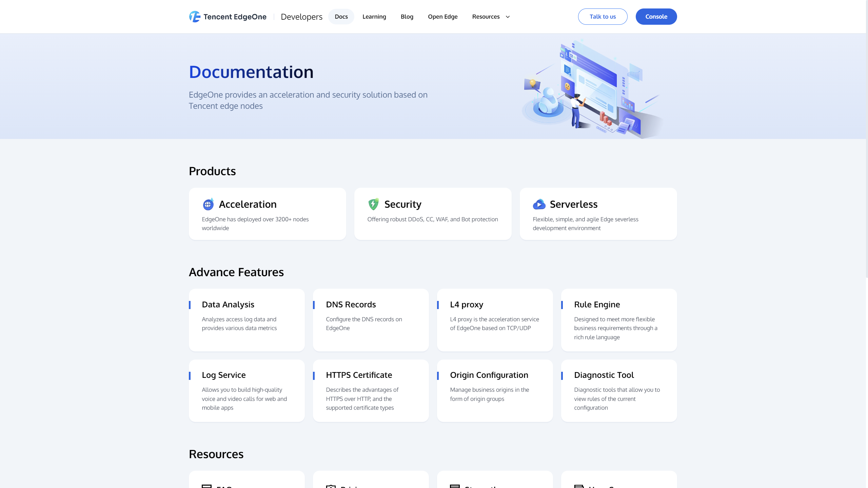Open the L4 proxy feature card
868x488 pixels.
pyautogui.click(x=495, y=320)
